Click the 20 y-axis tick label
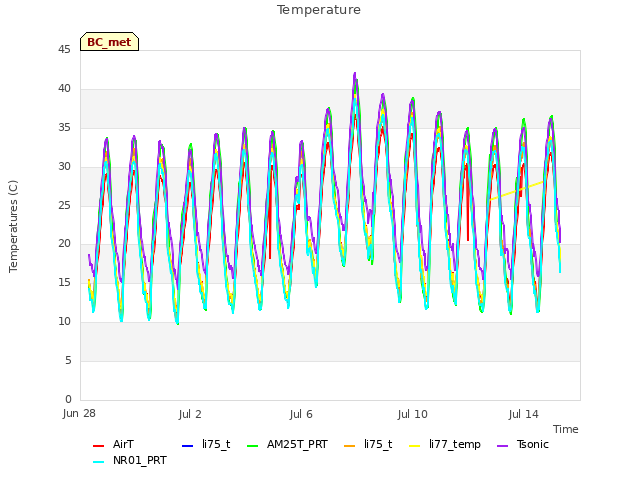 64,244
